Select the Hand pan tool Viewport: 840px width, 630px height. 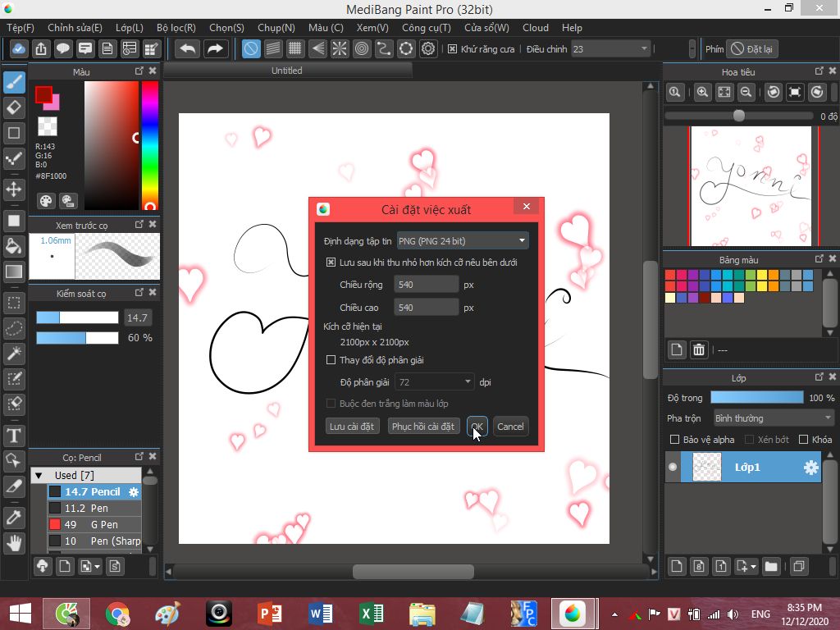(x=15, y=543)
